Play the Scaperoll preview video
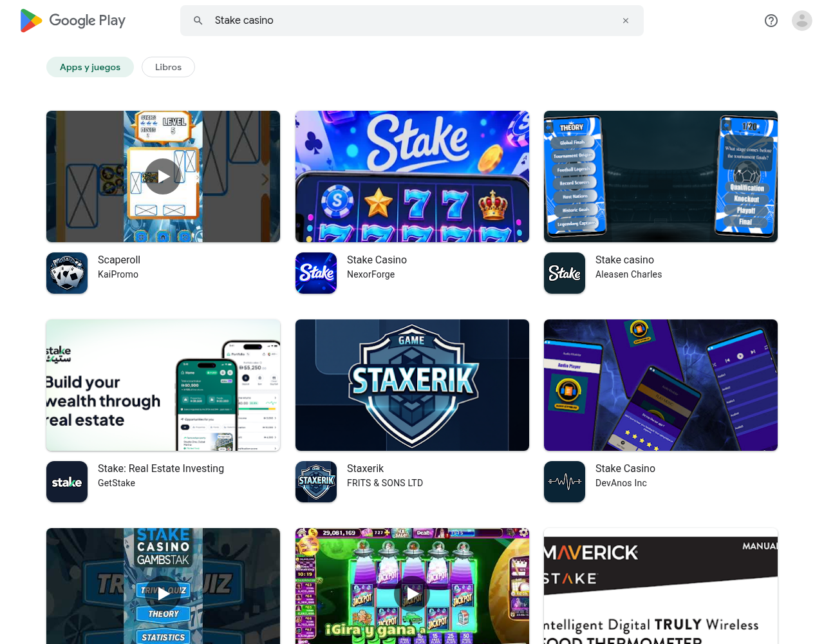 (x=163, y=176)
